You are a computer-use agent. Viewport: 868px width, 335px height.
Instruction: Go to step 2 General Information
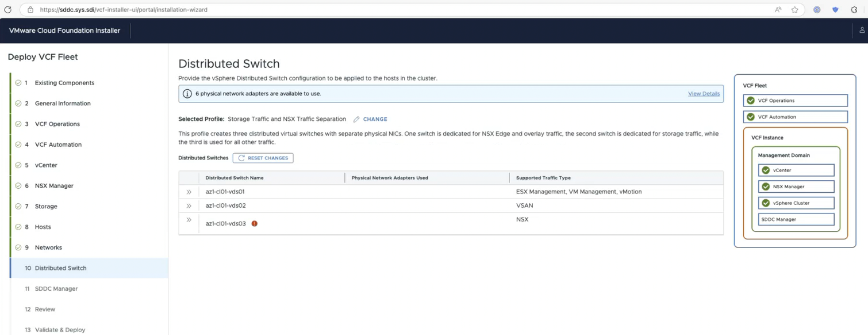(89, 104)
